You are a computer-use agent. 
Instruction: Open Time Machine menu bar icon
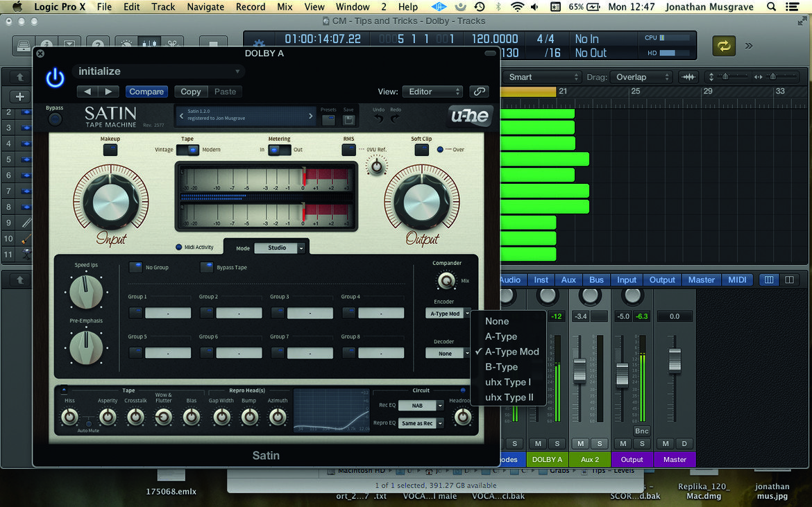click(x=480, y=7)
